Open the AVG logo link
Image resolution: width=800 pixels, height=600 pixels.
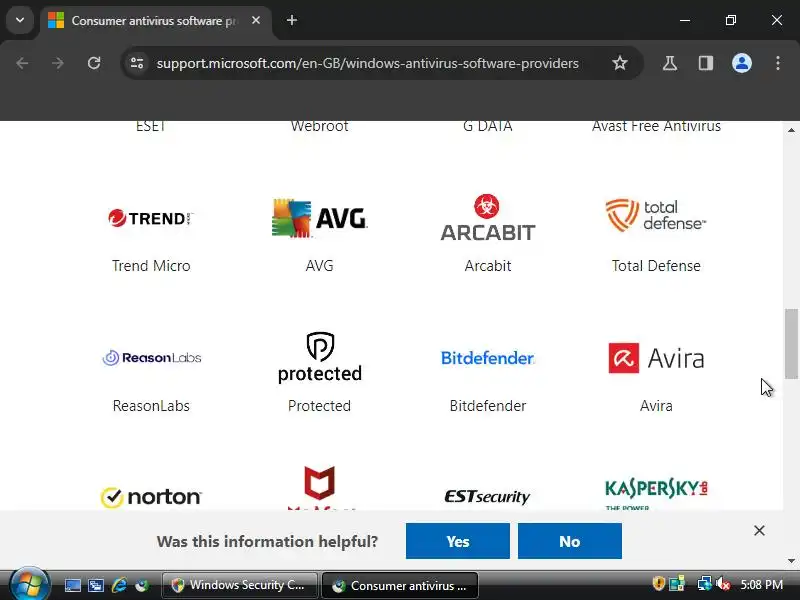click(319, 218)
